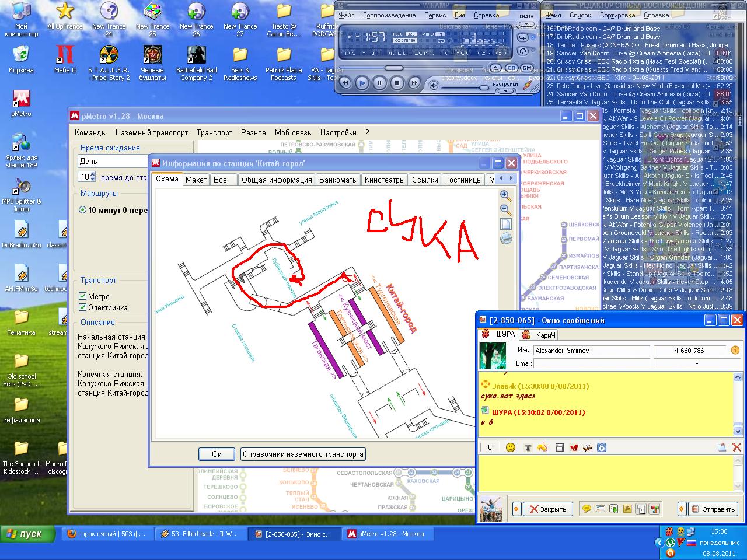Select Pete Tong playlist entry 23
Image resolution: width=747 pixels, height=560 pixels.
coord(640,86)
